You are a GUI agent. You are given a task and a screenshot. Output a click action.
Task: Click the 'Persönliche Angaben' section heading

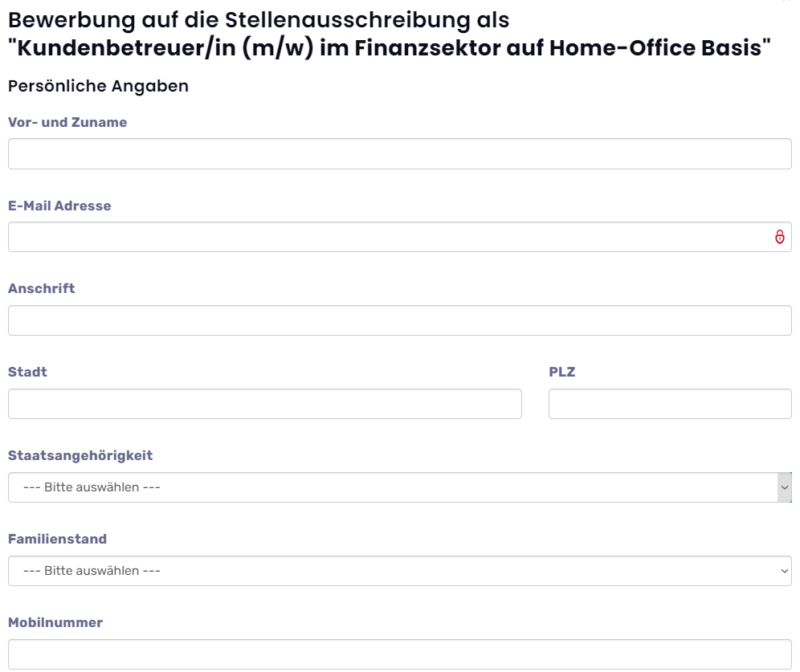pyautogui.click(x=99, y=86)
